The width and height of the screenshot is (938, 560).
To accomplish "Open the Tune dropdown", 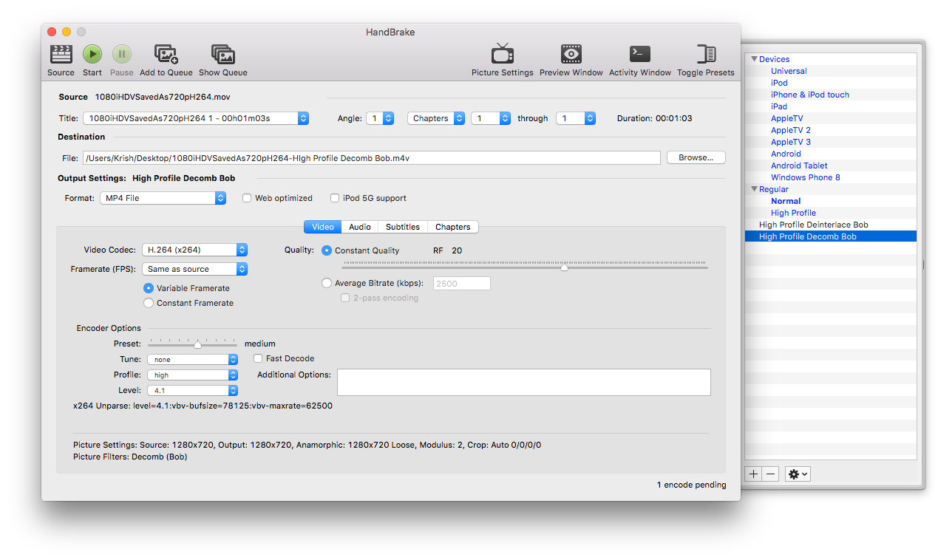I will [x=192, y=359].
